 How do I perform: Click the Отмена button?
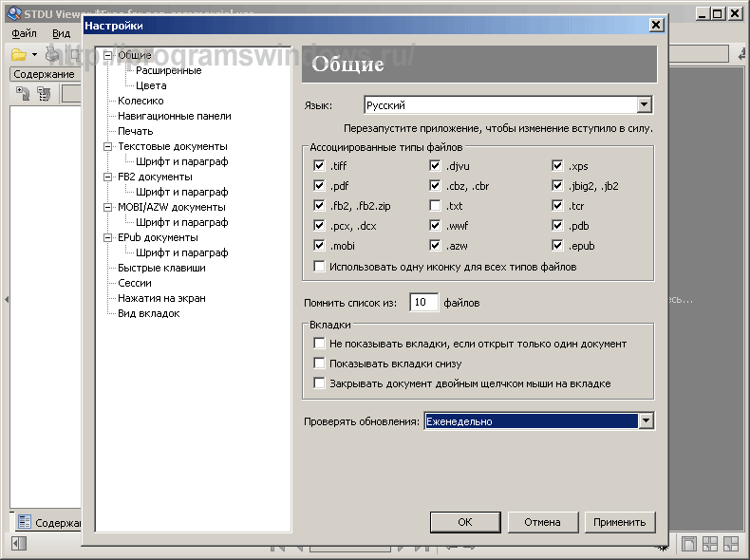tap(542, 522)
